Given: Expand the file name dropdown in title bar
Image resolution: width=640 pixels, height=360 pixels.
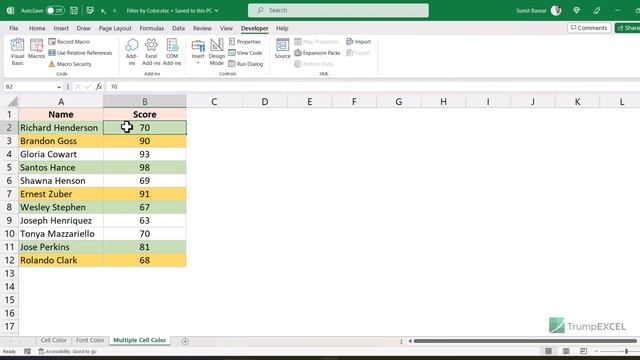Looking at the screenshot, I should pyautogui.click(x=216, y=11).
